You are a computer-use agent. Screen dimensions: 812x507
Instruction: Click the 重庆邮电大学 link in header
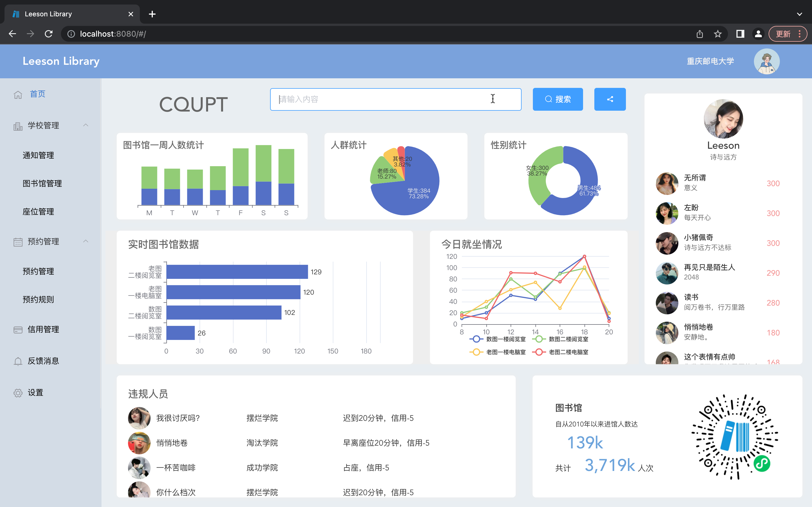(x=710, y=61)
